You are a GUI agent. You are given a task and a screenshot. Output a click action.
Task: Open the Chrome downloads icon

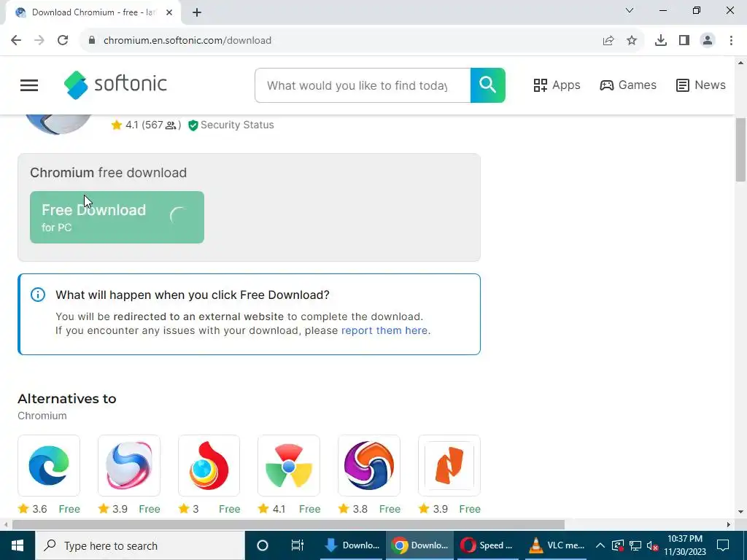click(661, 41)
